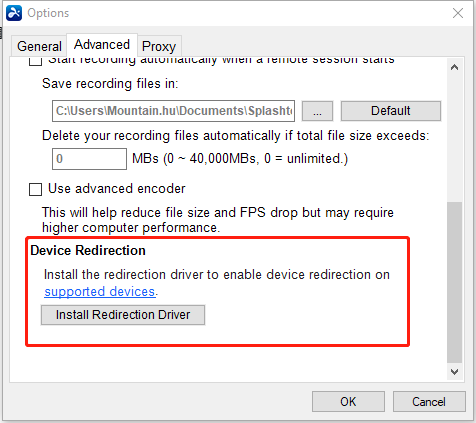Click scrollbar track above the thumb
Screen dimensions: 476x423
(x=454, y=138)
